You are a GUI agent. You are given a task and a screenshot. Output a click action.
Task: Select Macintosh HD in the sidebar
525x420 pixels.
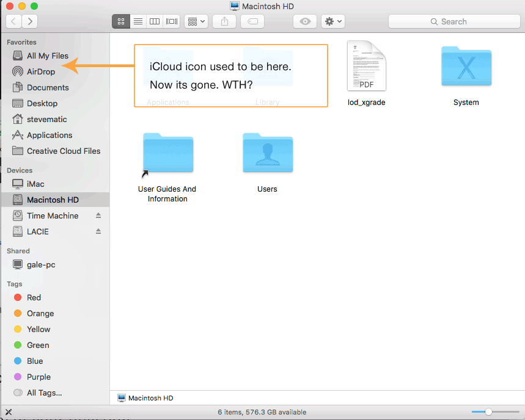tap(55, 200)
